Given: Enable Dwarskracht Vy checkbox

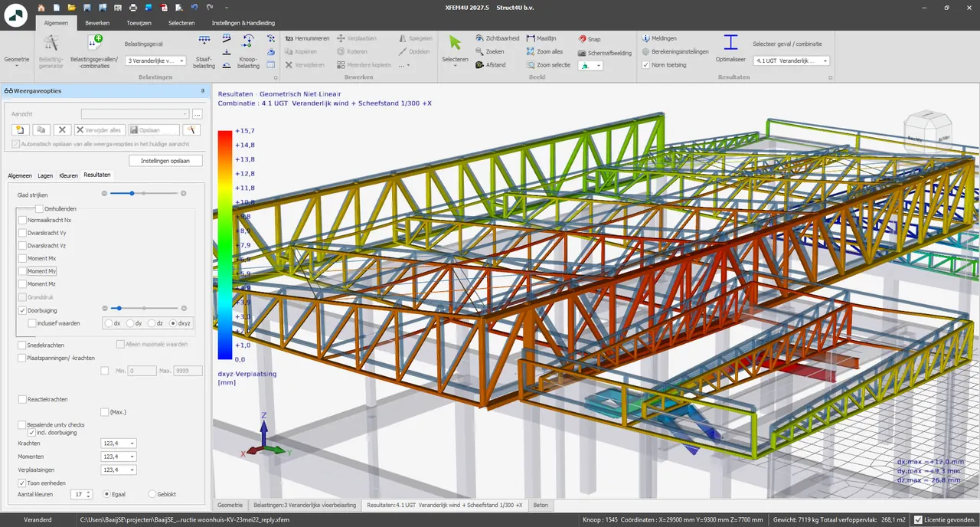Looking at the screenshot, I should point(22,233).
